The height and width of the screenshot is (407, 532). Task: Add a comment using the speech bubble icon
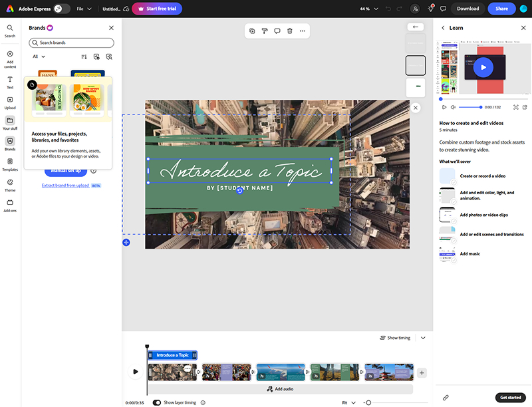277,31
